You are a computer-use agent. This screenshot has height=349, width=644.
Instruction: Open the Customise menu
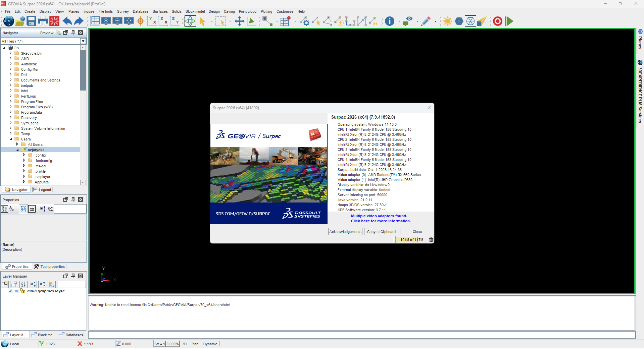[x=285, y=11]
